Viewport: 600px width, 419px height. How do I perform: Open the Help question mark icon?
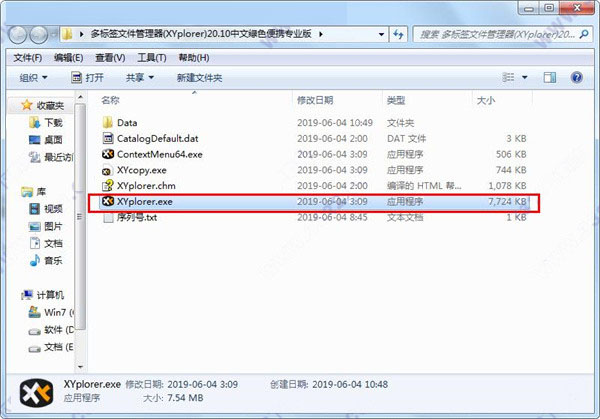click(x=577, y=78)
